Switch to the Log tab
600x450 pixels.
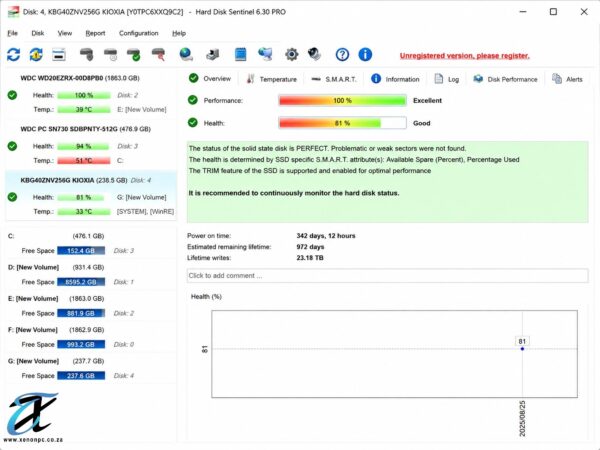(447, 79)
